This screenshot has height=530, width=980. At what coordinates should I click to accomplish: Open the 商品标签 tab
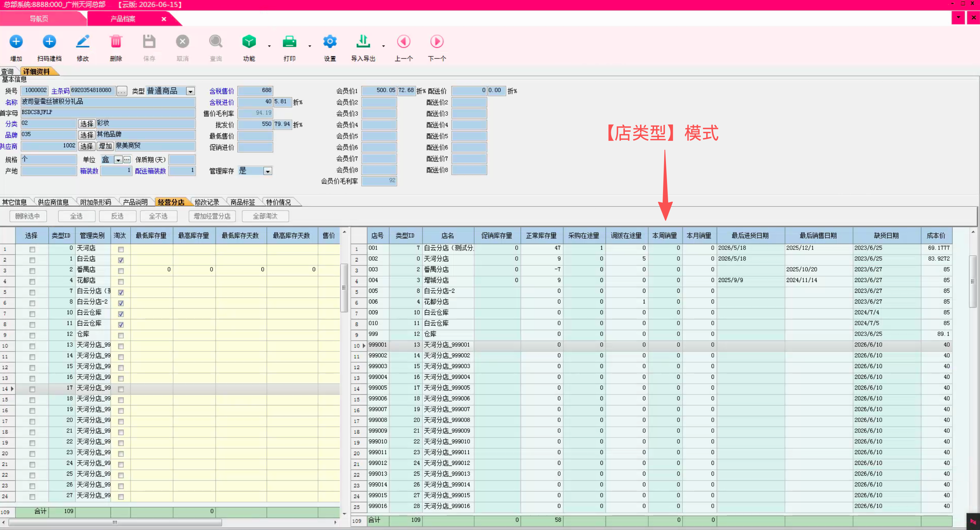click(x=243, y=202)
